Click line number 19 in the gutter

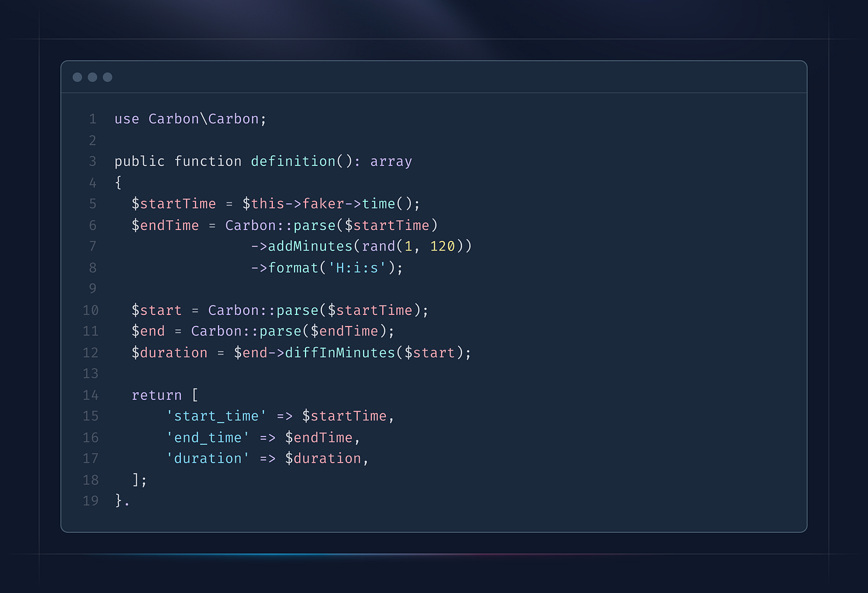90,501
